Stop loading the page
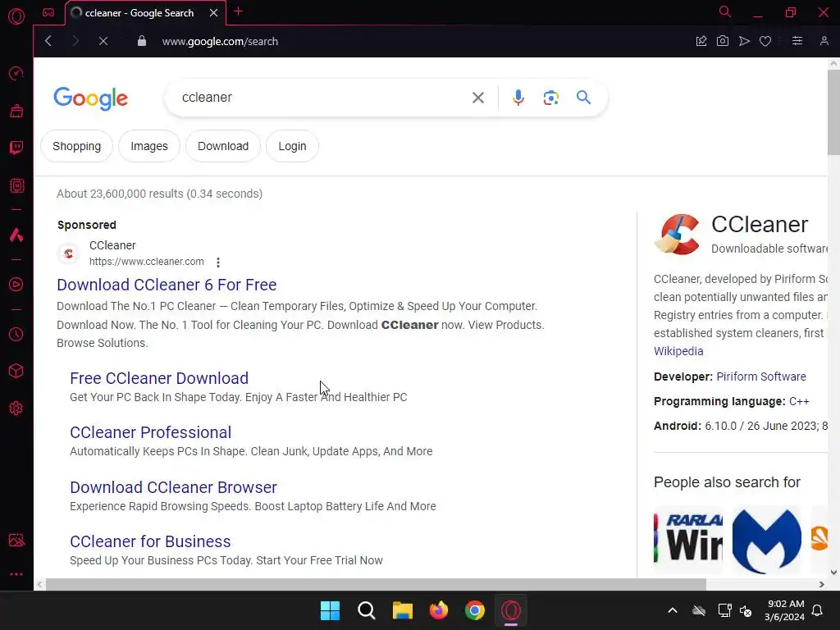Image resolution: width=840 pixels, height=630 pixels. pyautogui.click(x=103, y=41)
